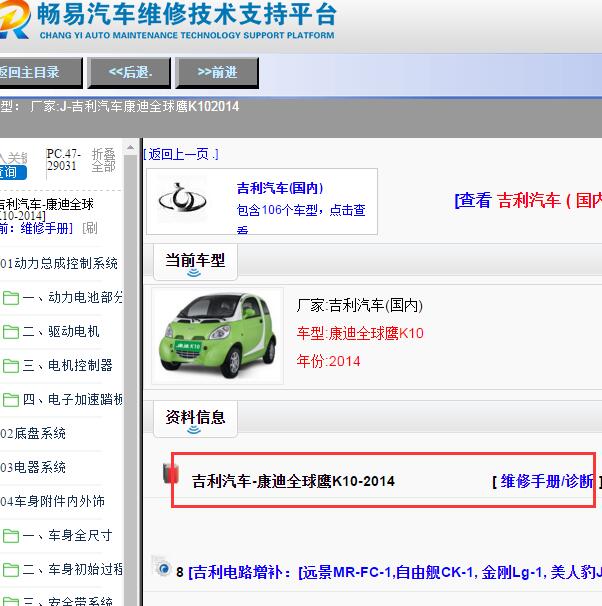Click 包含106个车型 description link
This screenshot has height=606, width=602.
click(301, 218)
